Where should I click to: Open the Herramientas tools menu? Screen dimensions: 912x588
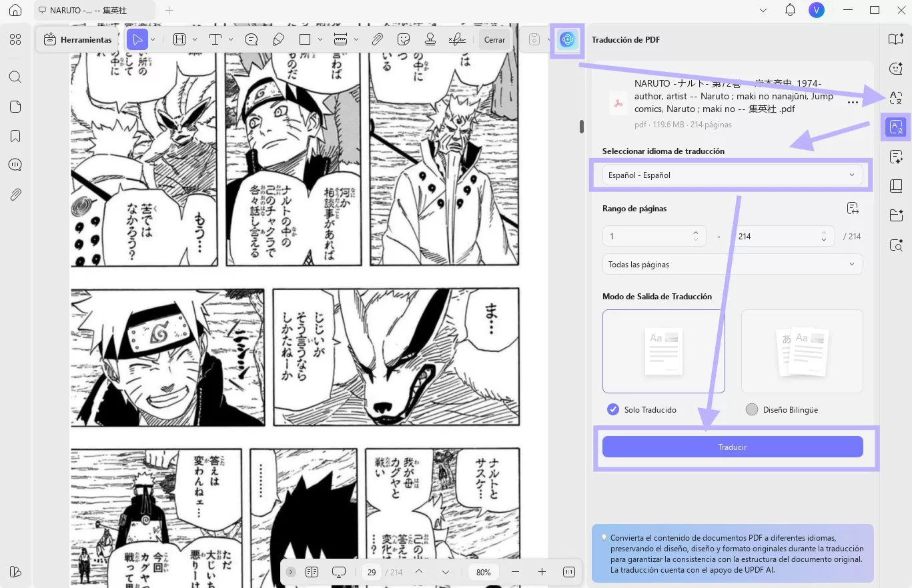pos(77,39)
